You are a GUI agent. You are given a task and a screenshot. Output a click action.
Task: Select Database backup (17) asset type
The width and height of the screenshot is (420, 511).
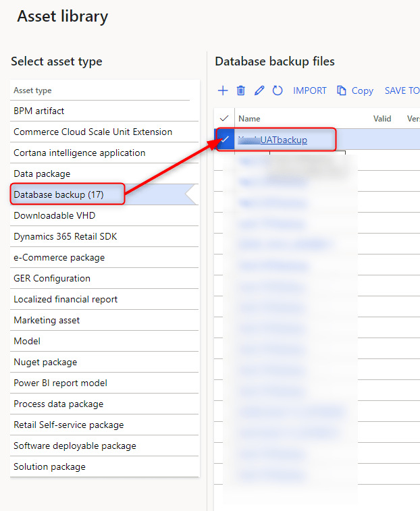59,194
